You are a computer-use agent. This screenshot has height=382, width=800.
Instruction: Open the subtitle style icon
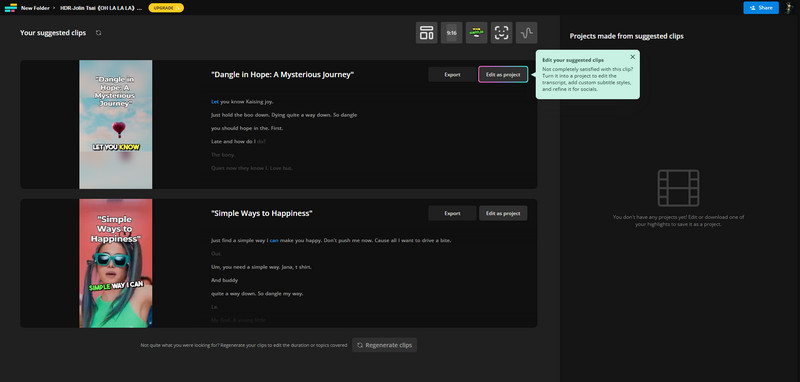tap(476, 33)
